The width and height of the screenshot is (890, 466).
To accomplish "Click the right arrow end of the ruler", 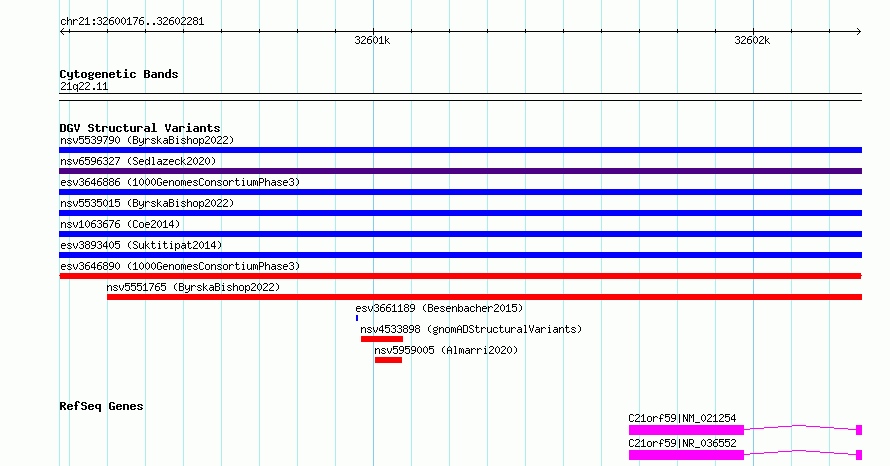I will 859,31.
